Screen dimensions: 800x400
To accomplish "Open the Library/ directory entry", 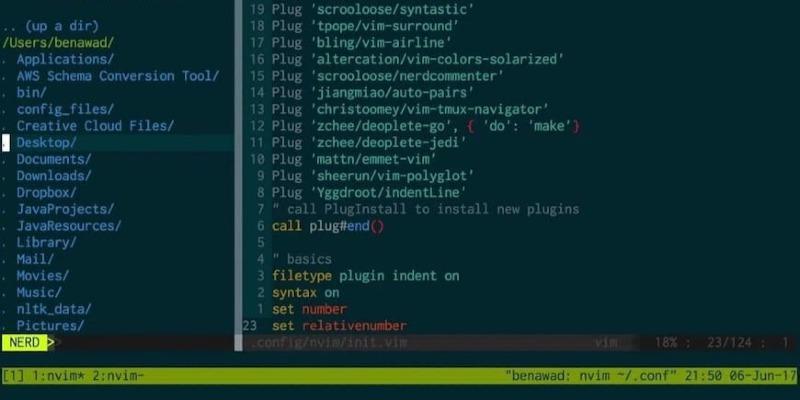I will click(46, 243).
